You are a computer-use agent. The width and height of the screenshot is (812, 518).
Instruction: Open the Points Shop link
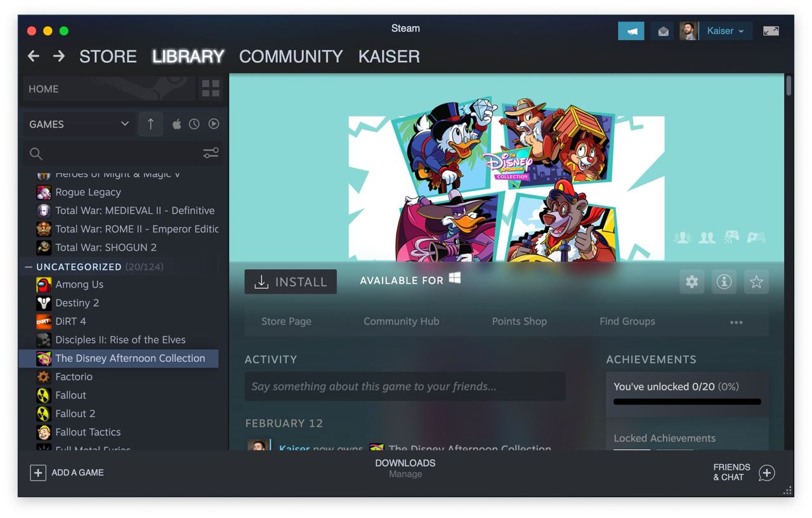tap(519, 321)
